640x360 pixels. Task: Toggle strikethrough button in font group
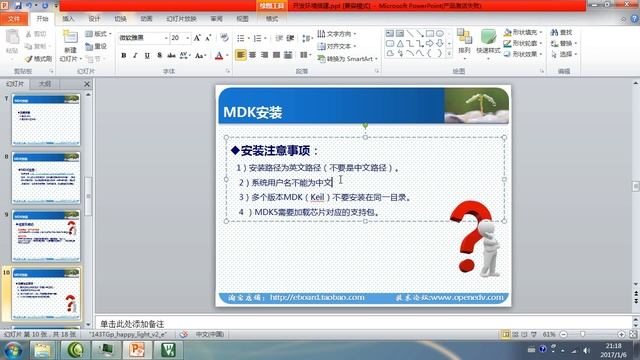click(x=171, y=55)
